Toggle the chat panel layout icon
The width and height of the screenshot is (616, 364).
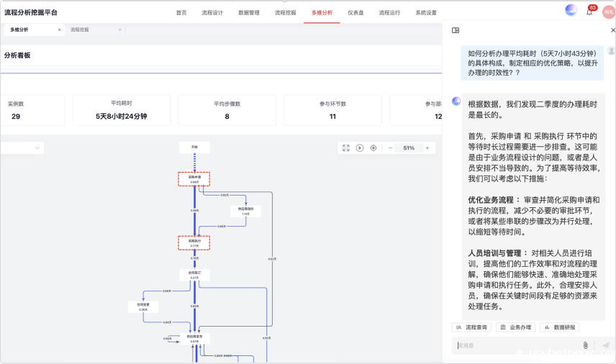click(x=456, y=30)
